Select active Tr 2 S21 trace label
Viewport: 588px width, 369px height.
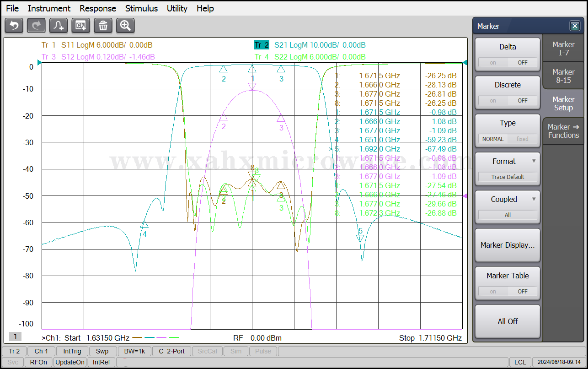coord(310,45)
